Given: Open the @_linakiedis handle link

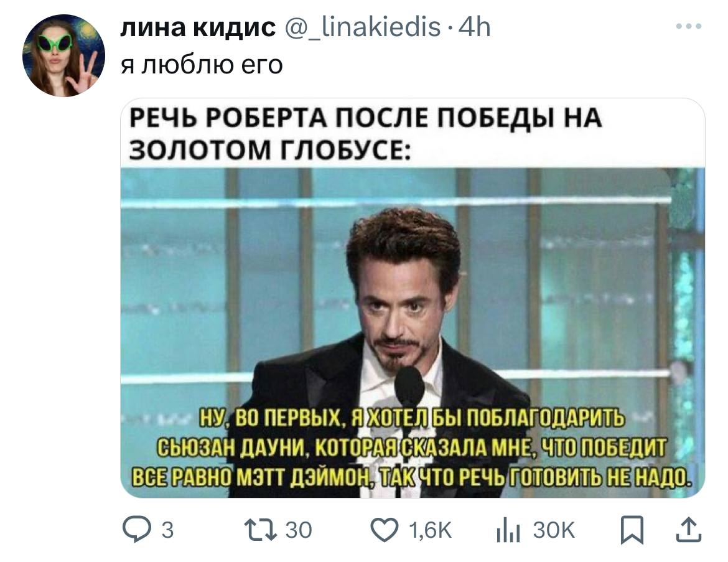Looking at the screenshot, I should coord(362,27).
